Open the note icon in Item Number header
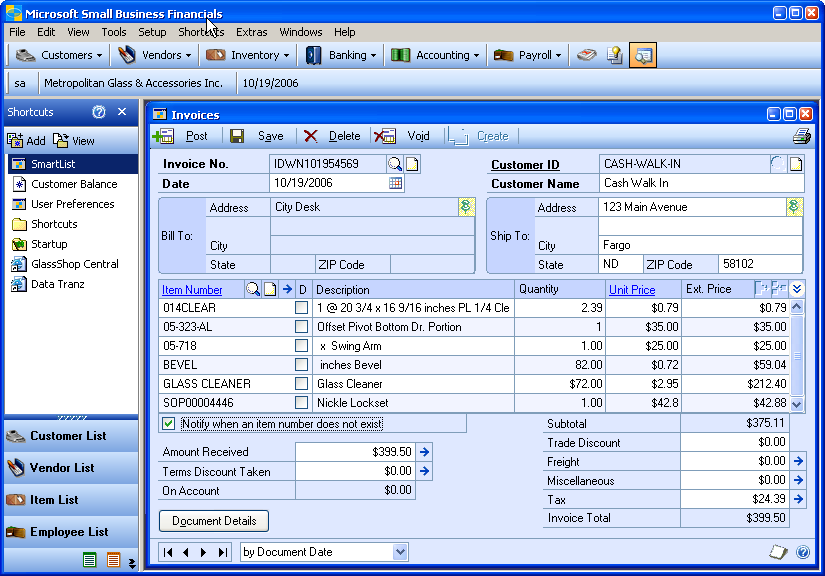825x576 pixels. (270, 289)
